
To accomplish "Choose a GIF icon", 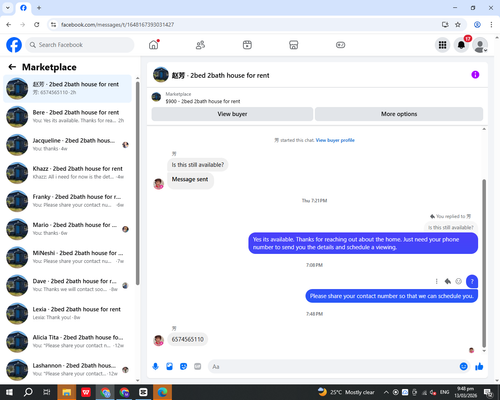I will click(198, 367).
